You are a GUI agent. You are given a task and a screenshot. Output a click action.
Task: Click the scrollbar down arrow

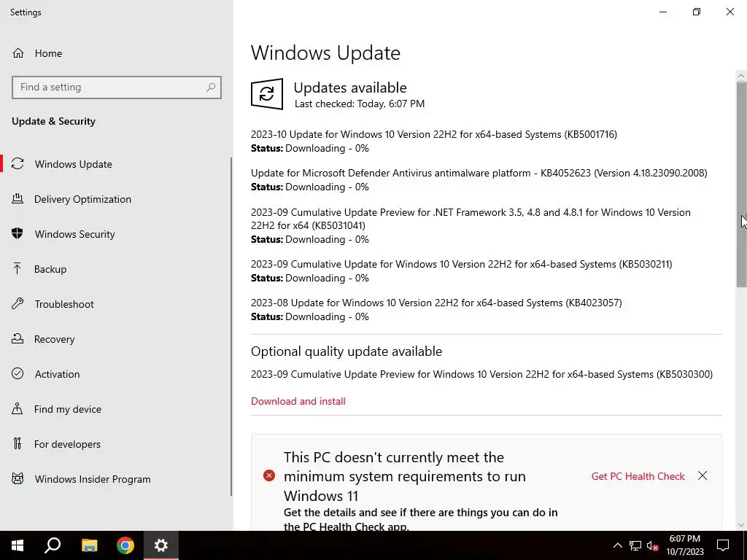pyautogui.click(x=741, y=525)
